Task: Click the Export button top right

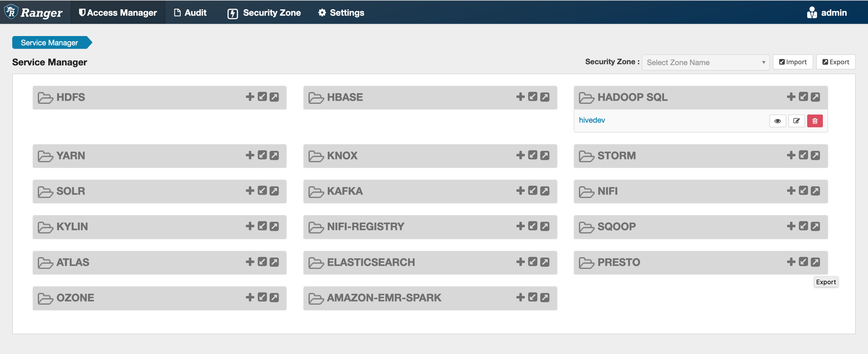Action: pyautogui.click(x=836, y=62)
